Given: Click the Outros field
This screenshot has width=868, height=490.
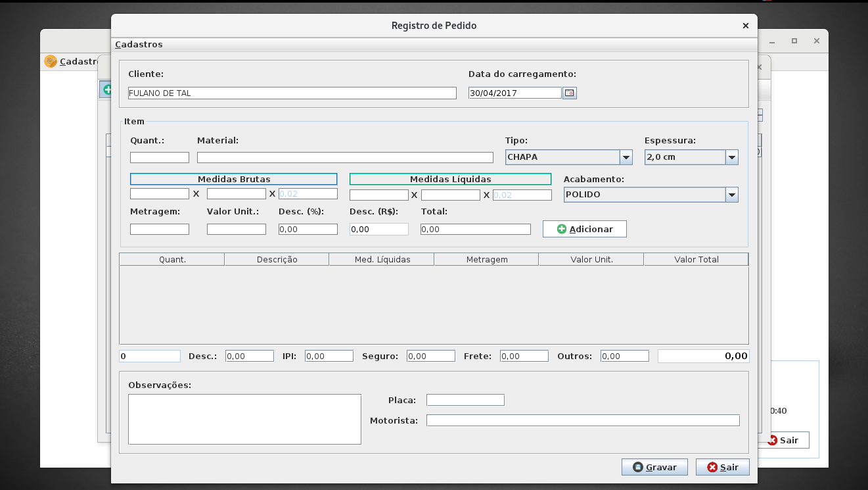Looking at the screenshot, I should point(625,356).
